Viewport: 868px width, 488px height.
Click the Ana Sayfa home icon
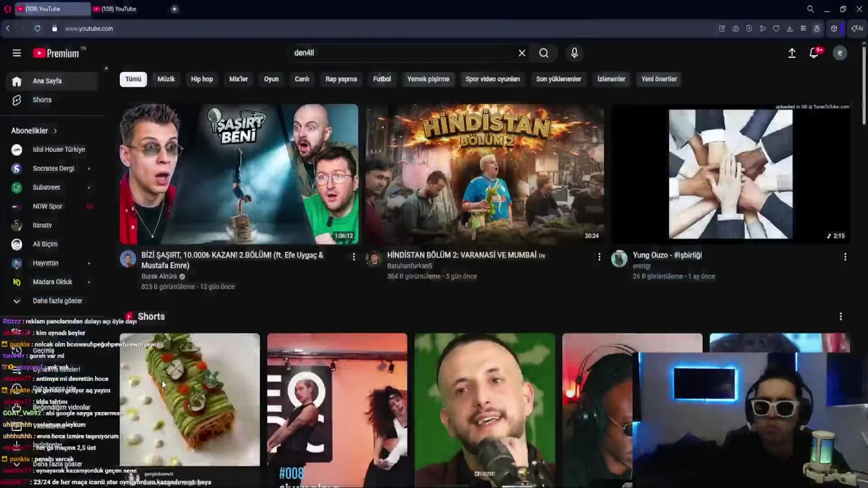pos(16,81)
